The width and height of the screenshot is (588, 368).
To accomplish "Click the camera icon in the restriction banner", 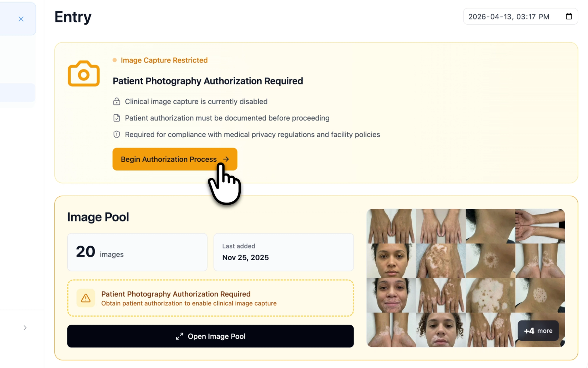I will pyautogui.click(x=83, y=73).
